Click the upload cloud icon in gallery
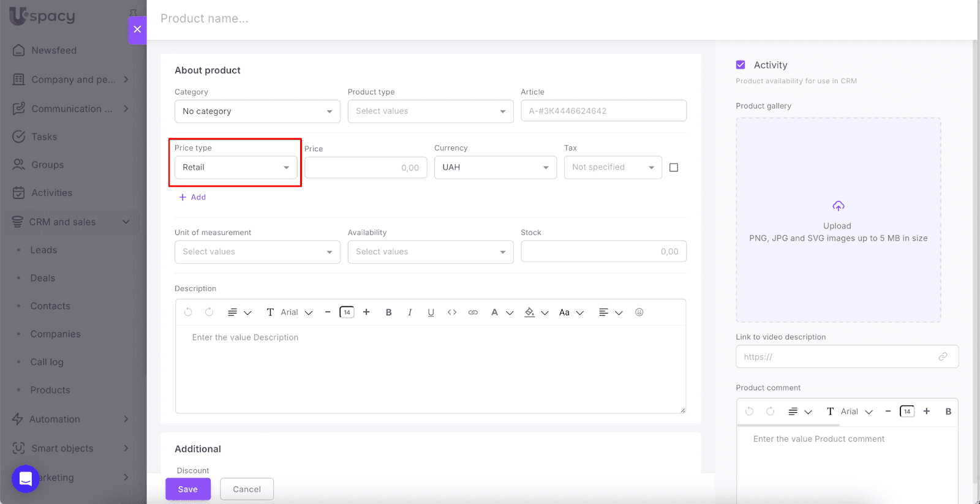This screenshot has width=980, height=504. pos(838,206)
